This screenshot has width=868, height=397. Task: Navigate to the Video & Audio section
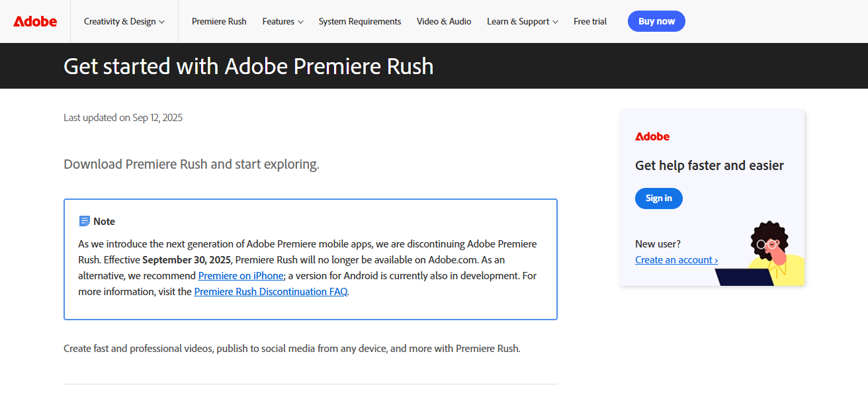tap(444, 21)
